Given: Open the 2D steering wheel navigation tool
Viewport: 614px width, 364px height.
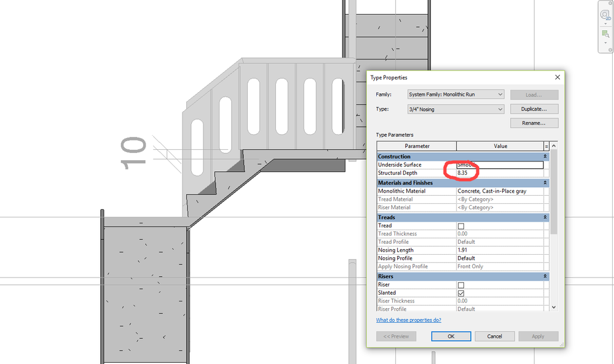Looking at the screenshot, I should 605,14.
